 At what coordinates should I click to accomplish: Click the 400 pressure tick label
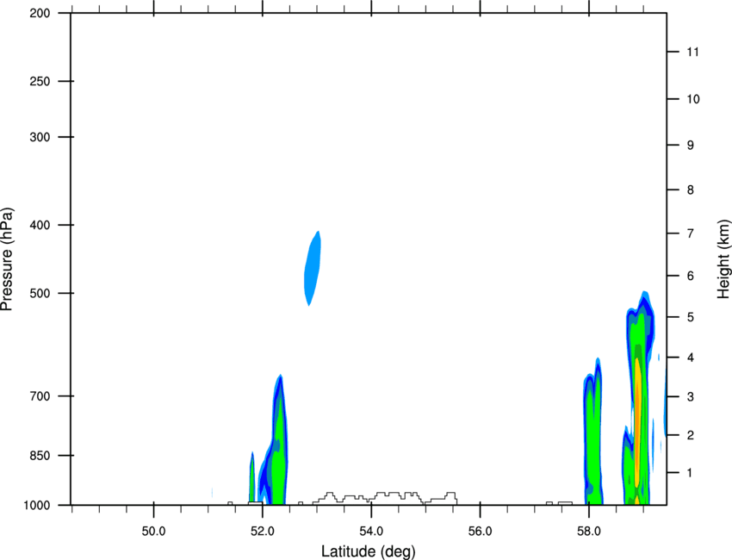click(40, 225)
